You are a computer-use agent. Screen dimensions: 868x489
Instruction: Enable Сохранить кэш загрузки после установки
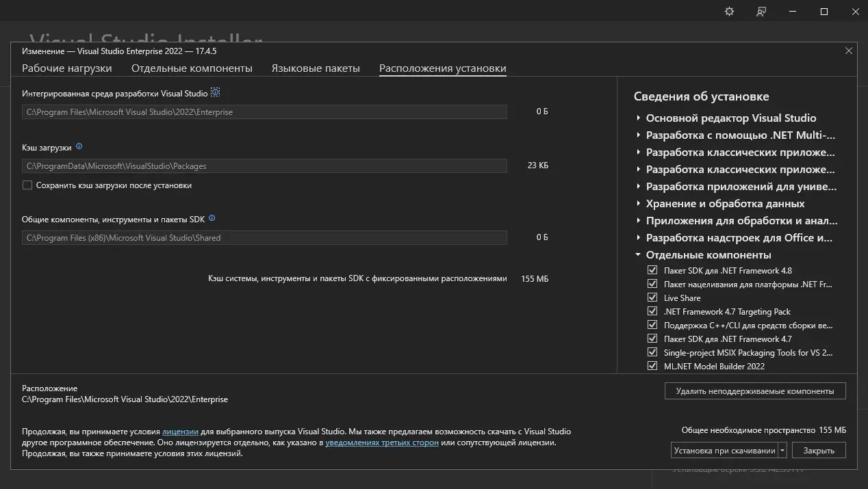27,185
